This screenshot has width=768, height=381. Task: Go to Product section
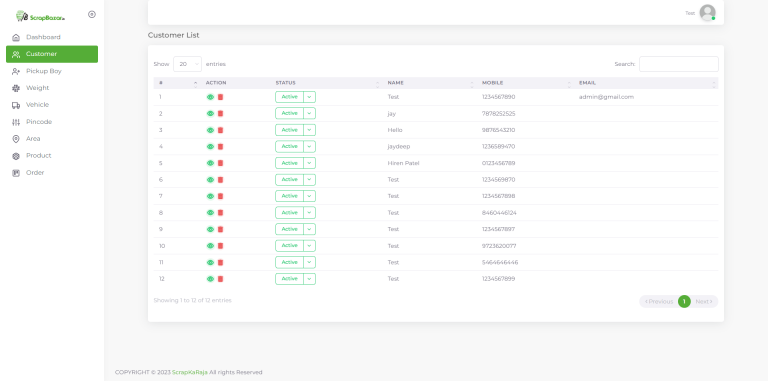pos(52,156)
